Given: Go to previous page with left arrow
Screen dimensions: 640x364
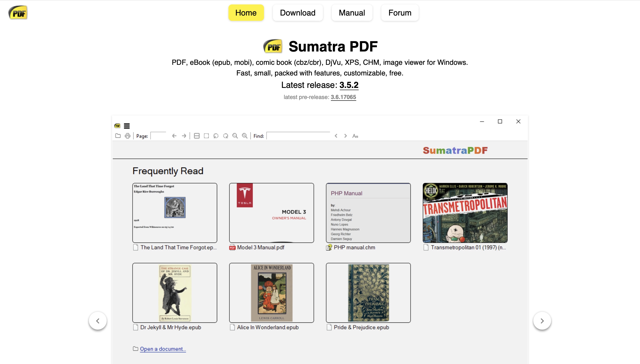Looking at the screenshot, I should [174, 136].
